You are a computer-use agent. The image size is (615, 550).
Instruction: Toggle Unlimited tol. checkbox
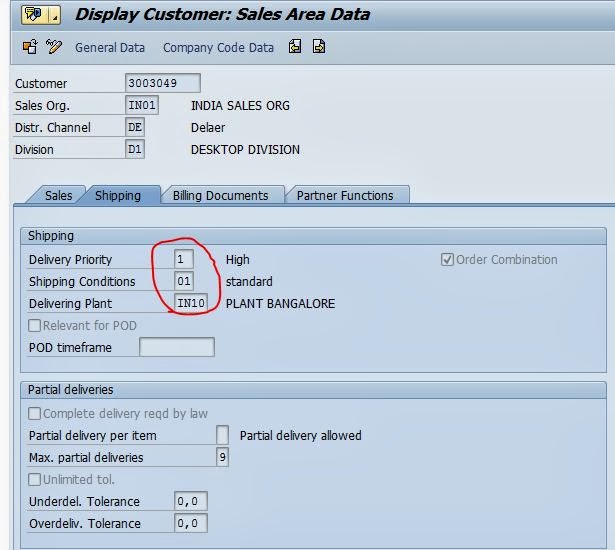(35, 479)
